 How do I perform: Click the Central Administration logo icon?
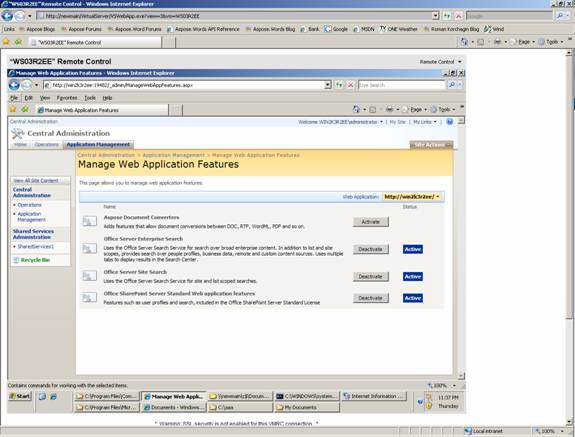click(x=17, y=134)
